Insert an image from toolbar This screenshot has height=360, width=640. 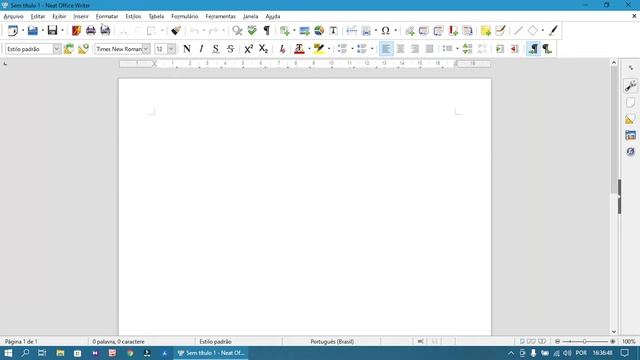304,31
